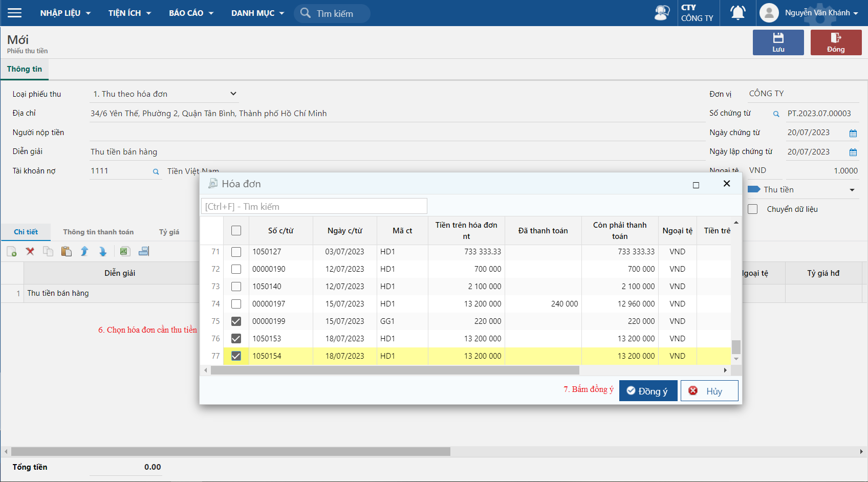Open the notifications bell icon
The width and height of the screenshot is (868, 482).
(737, 13)
